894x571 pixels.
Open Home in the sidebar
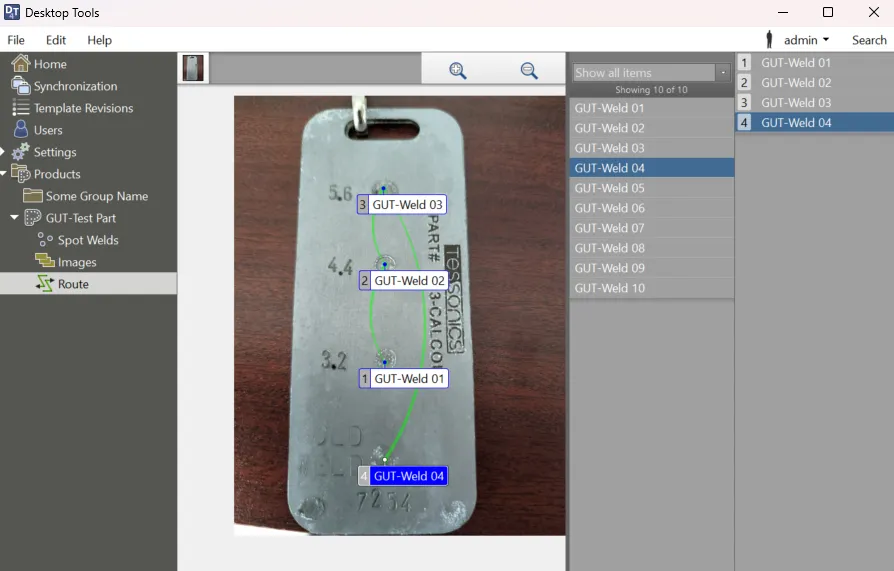tap(50, 64)
